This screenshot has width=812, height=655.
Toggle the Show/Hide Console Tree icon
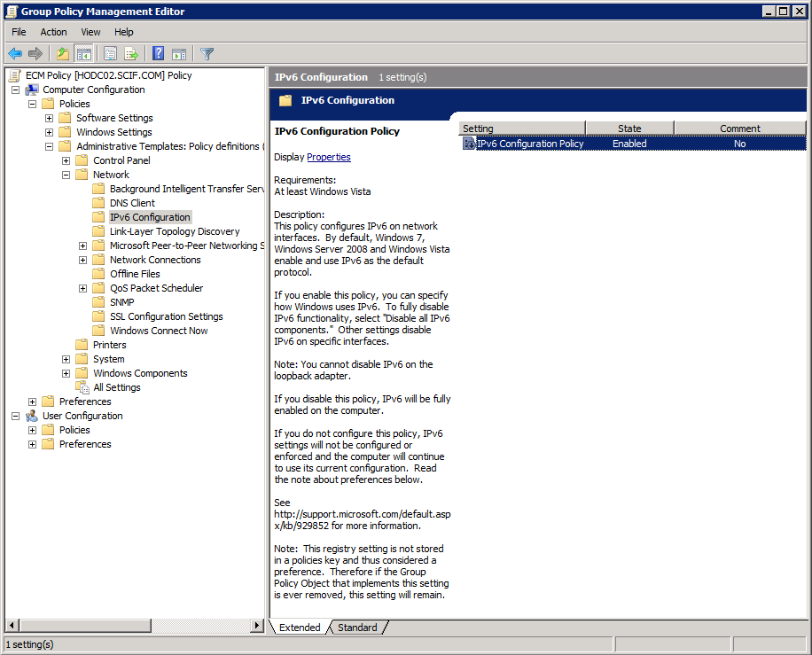click(x=84, y=53)
